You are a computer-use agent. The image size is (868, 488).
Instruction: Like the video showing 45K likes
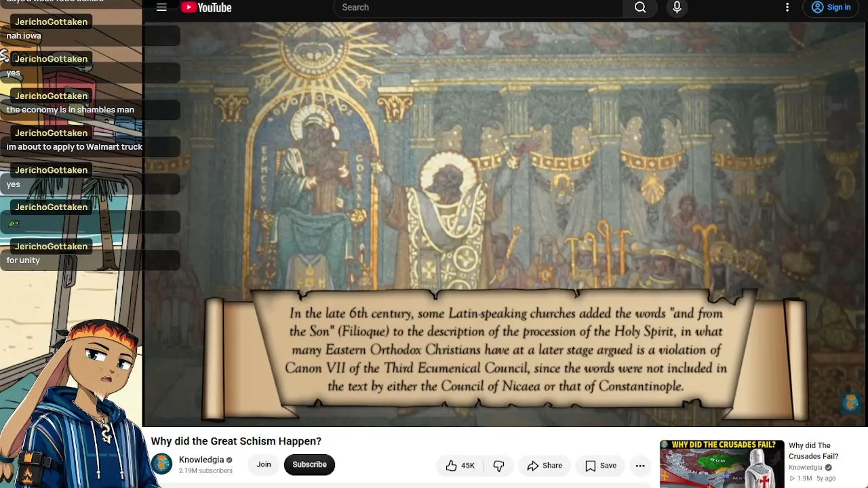[460, 466]
